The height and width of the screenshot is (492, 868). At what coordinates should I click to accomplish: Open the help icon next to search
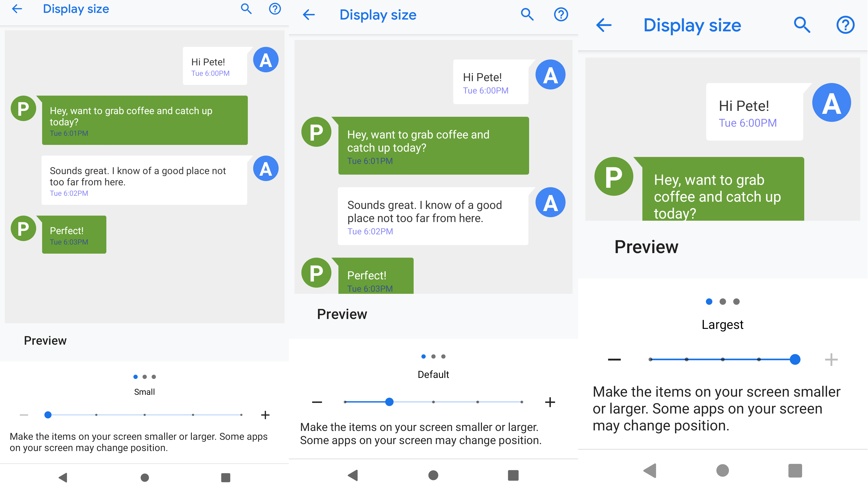275,9
